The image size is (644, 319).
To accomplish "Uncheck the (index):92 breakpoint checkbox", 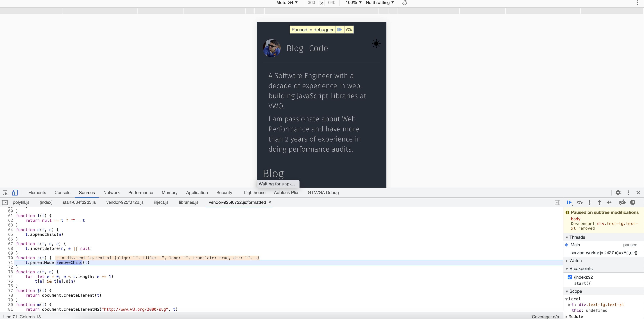I will pyautogui.click(x=570, y=277).
